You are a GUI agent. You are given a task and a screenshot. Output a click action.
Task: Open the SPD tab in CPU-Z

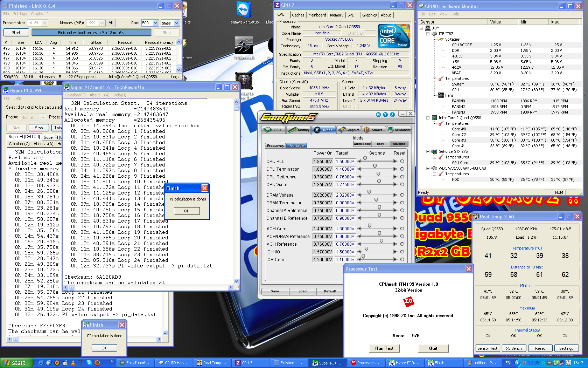click(x=351, y=15)
